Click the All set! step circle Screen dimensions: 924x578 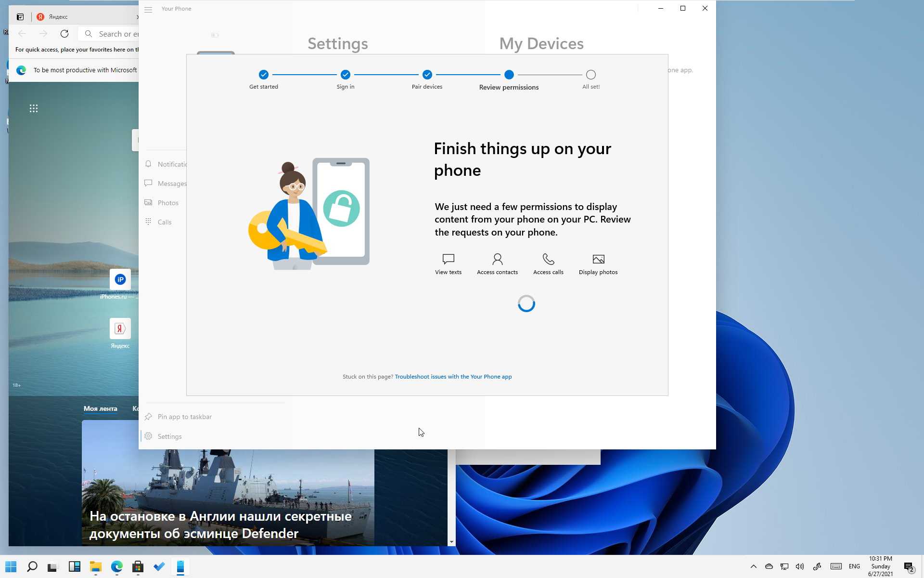[590, 75]
